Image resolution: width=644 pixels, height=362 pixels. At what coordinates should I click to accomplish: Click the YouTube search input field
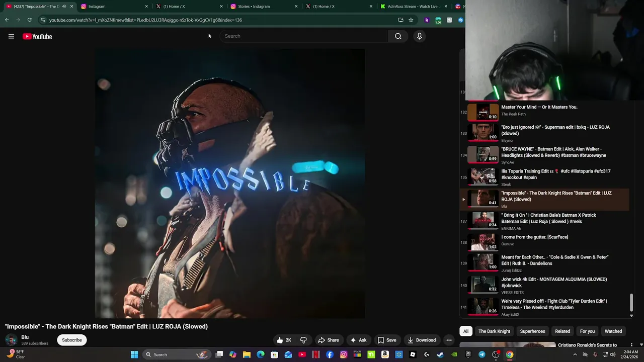click(303, 36)
